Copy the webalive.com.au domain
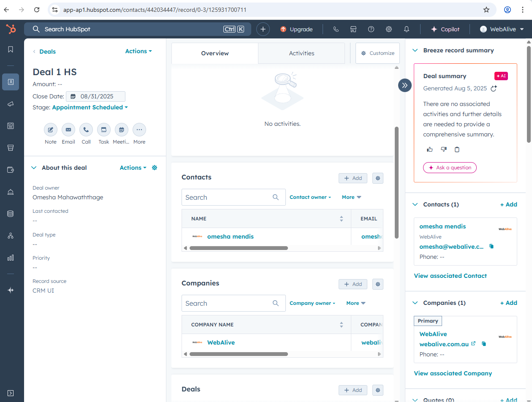Viewport: 532px width, 402px height. pos(484,344)
